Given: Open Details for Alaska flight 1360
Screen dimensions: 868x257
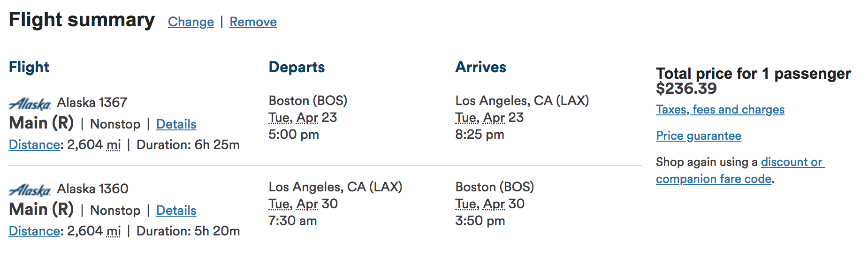Looking at the screenshot, I should point(176,211).
